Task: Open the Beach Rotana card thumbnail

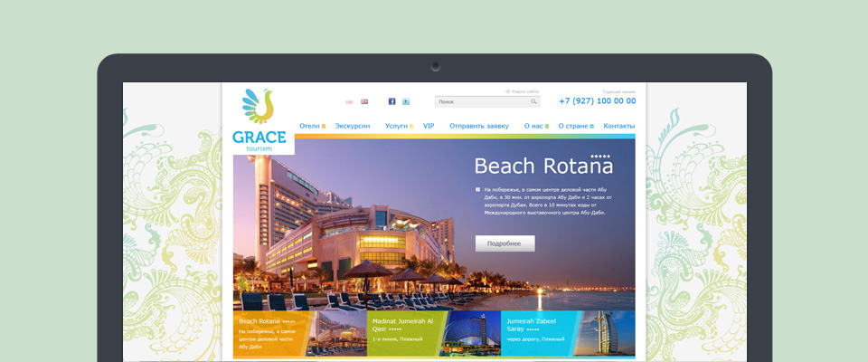Action: [x=336, y=333]
